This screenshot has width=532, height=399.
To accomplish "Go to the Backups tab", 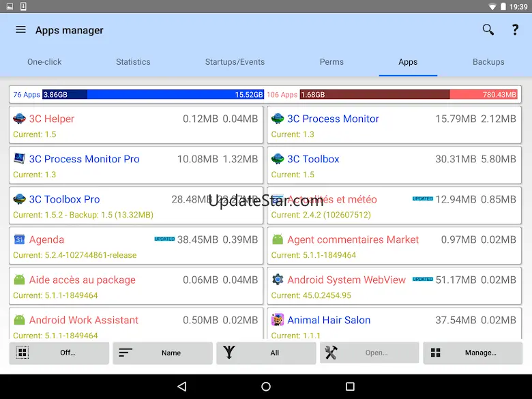I will (488, 62).
